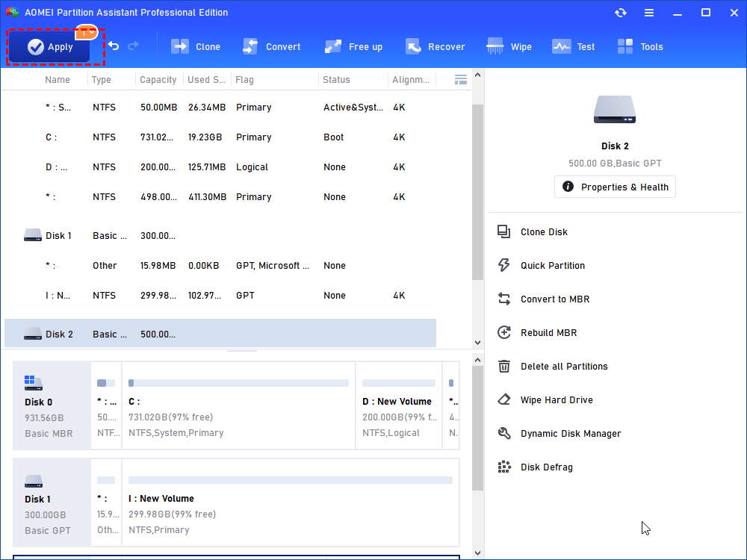Click D: New Volume block in map
The width and height of the screenshot is (747, 560).
(x=399, y=405)
